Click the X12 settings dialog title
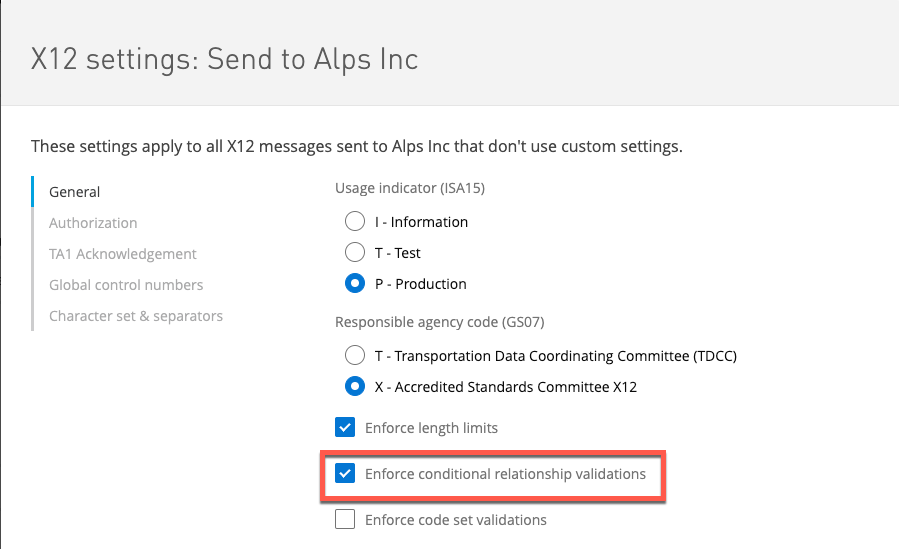Screen dimensions: 899x549 [x=224, y=59]
